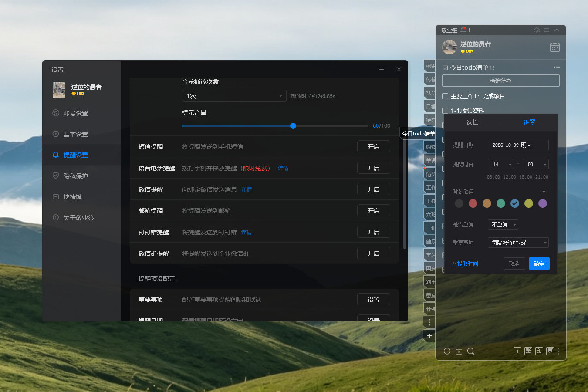Open the calendar icon beside the user name
This screenshot has height=392, width=588.
[554, 47]
